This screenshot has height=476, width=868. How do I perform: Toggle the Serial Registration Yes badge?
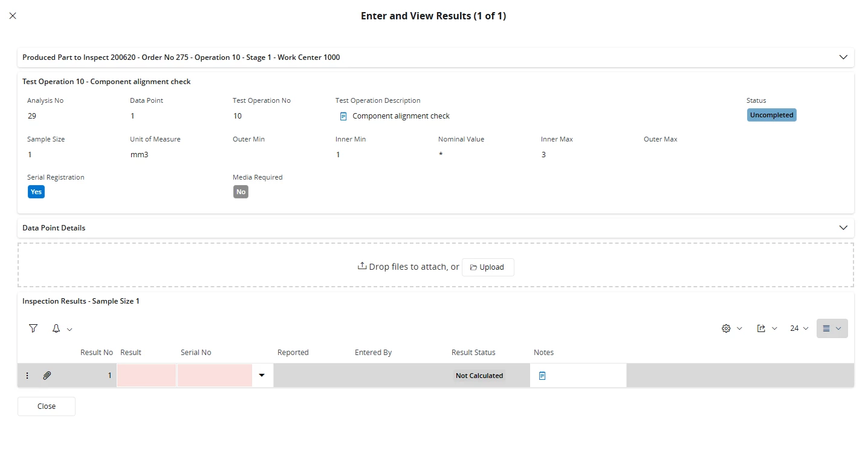coord(36,192)
